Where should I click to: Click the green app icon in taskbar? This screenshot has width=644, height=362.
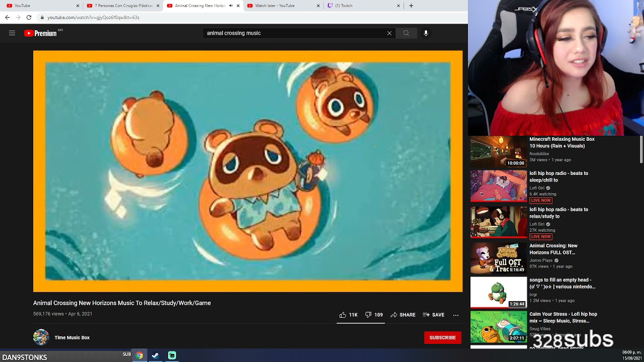pyautogui.click(x=172, y=355)
